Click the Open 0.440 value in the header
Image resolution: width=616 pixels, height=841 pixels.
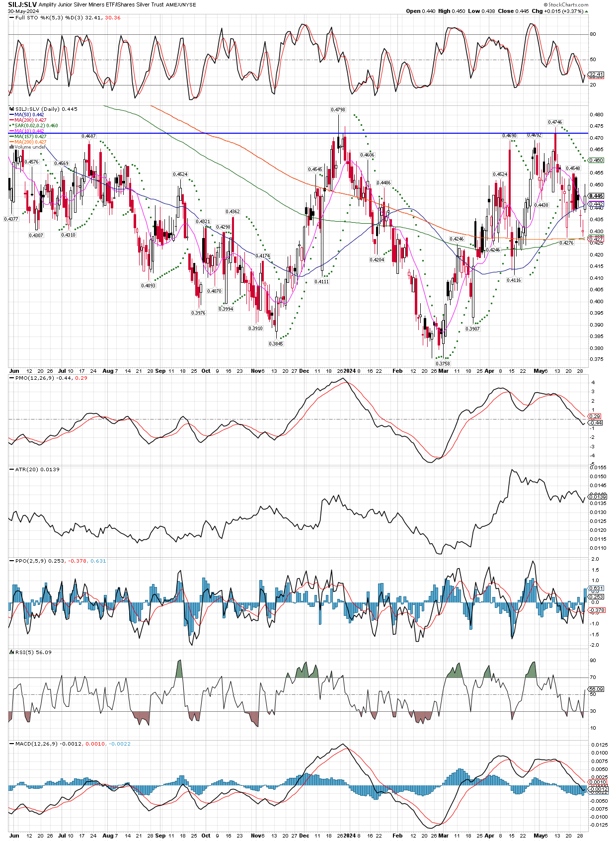(x=421, y=11)
